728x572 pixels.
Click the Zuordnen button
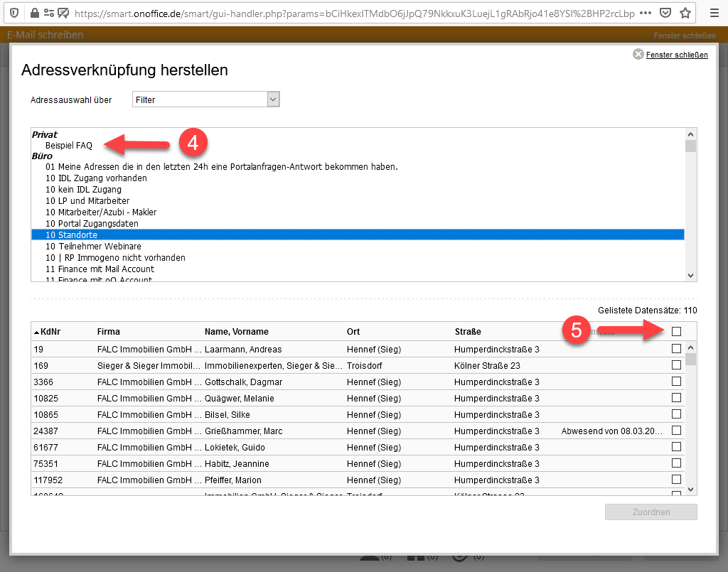pos(651,512)
